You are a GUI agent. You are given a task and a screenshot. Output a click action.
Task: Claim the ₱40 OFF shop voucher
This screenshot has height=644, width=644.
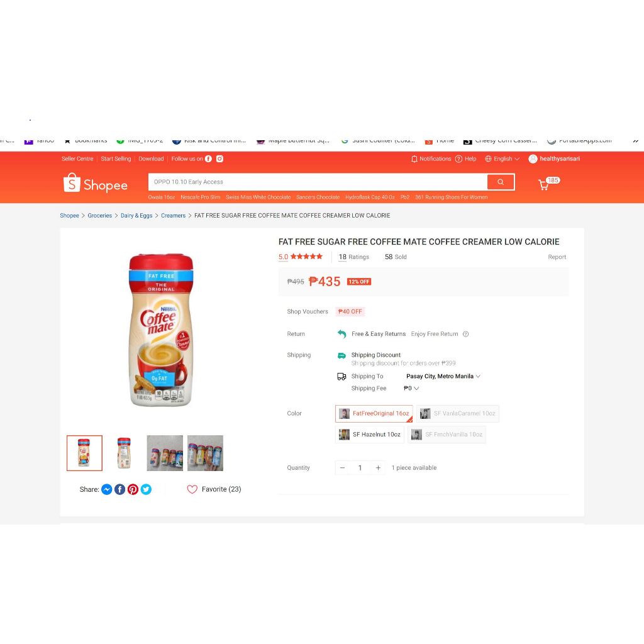coord(350,312)
